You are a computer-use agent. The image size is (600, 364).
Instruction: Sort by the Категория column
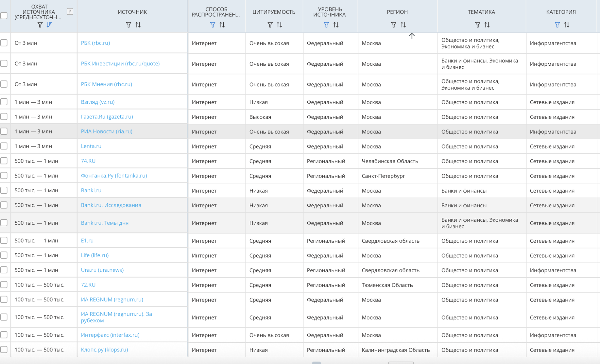coord(567,25)
